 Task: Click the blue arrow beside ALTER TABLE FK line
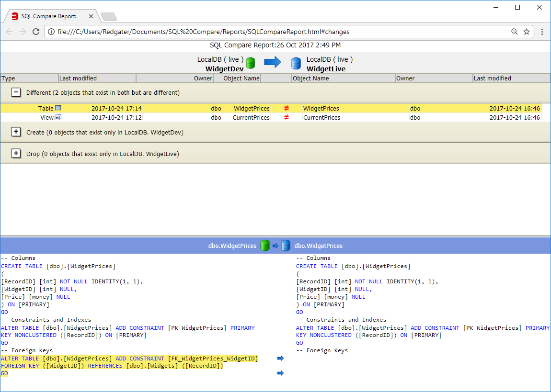click(x=280, y=358)
